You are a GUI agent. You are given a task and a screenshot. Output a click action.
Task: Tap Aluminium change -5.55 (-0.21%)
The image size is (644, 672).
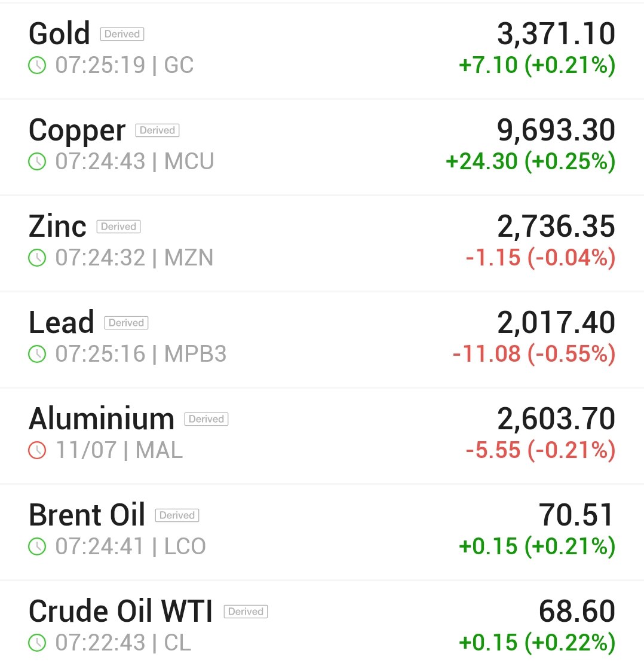[x=541, y=450]
